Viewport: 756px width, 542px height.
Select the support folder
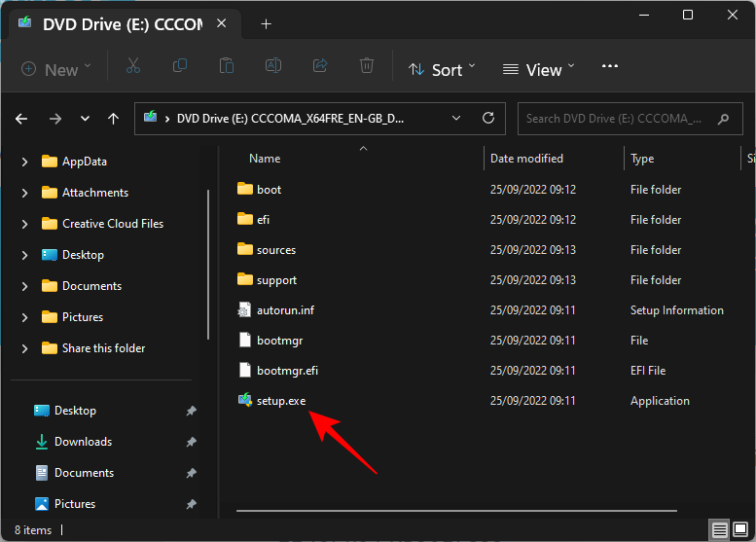pyautogui.click(x=276, y=280)
